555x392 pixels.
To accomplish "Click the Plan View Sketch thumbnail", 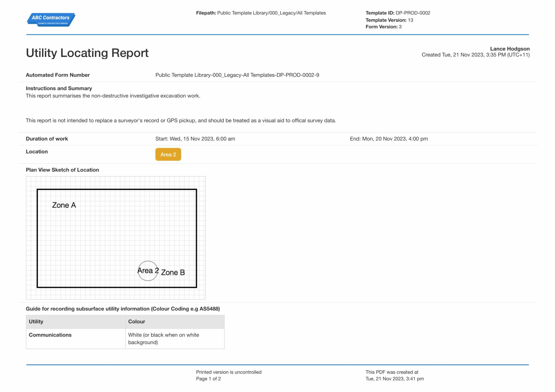I will [116, 238].
